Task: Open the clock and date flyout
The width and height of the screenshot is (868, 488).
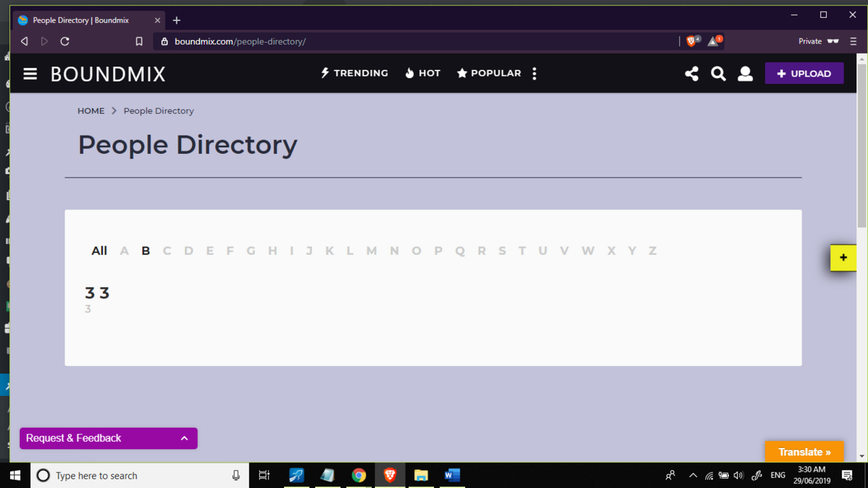Action: click(x=811, y=475)
